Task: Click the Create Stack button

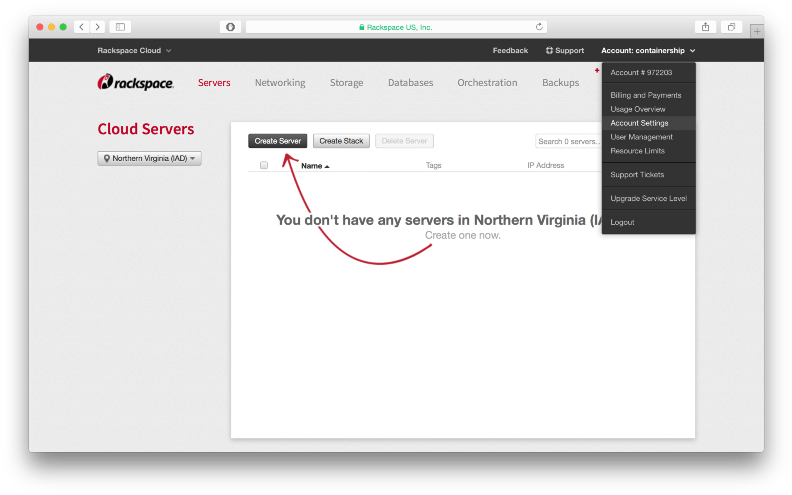Action: (x=341, y=141)
